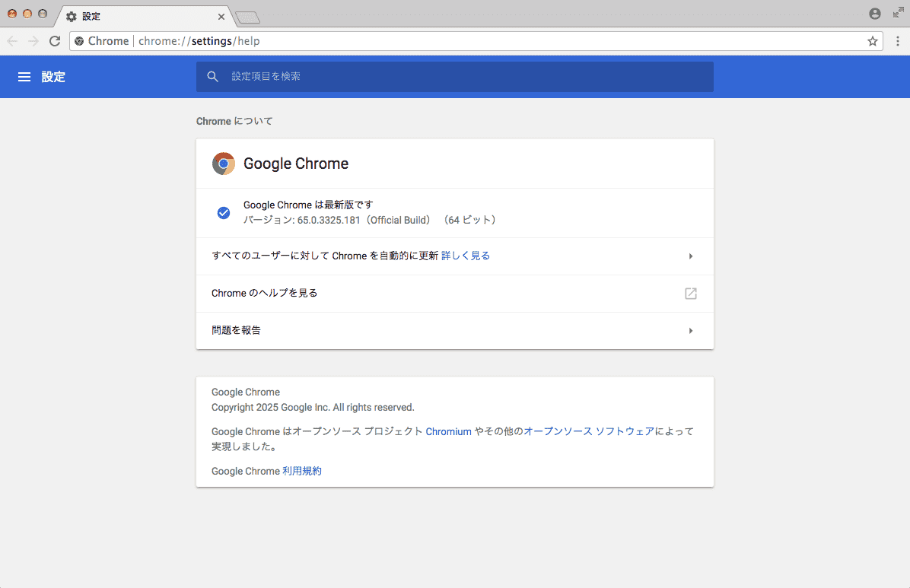Select the 設定 browser tab
This screenshot has width=910, height=588.
pos(144,17)
